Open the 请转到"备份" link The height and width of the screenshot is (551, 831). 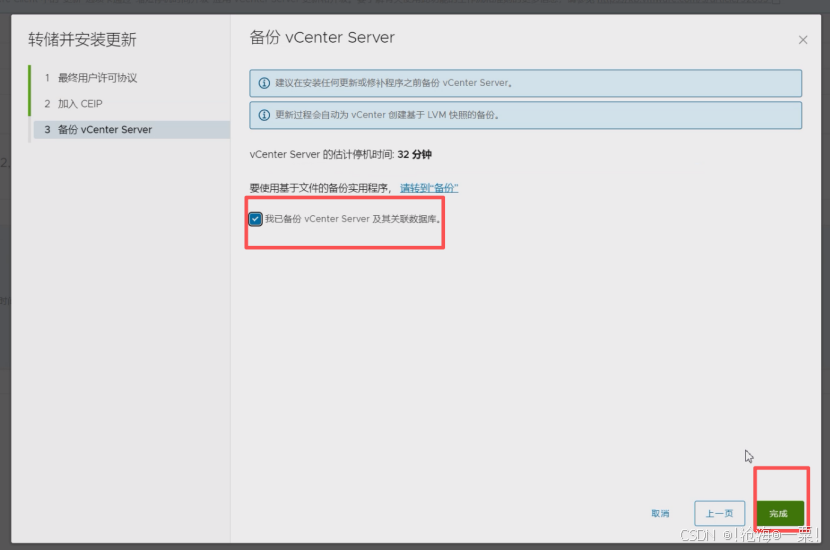coord(429,188)
